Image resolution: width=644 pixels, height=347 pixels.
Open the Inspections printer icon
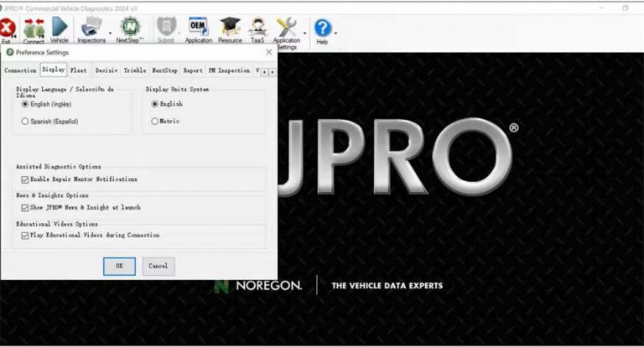pyautogui.click(x=91, y=30)
